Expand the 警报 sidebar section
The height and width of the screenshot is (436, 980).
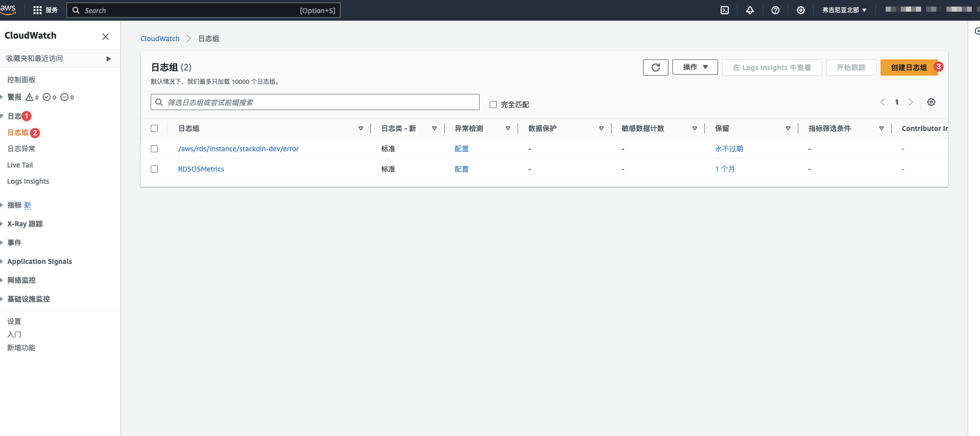pyautogui.click(x=2, y=97)
